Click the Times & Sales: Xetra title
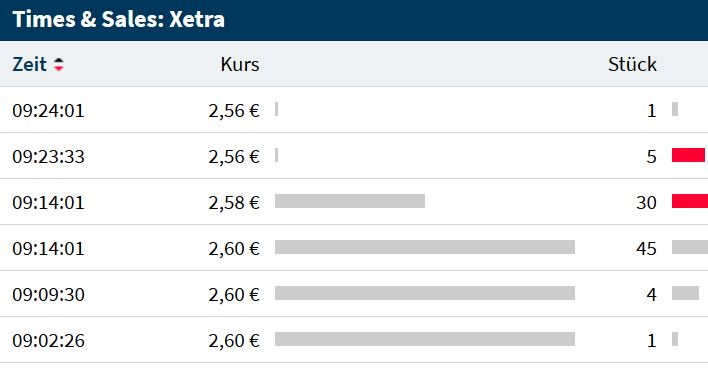Image resolution: width=708 pixels, height=374 pixels. [118, 19]
